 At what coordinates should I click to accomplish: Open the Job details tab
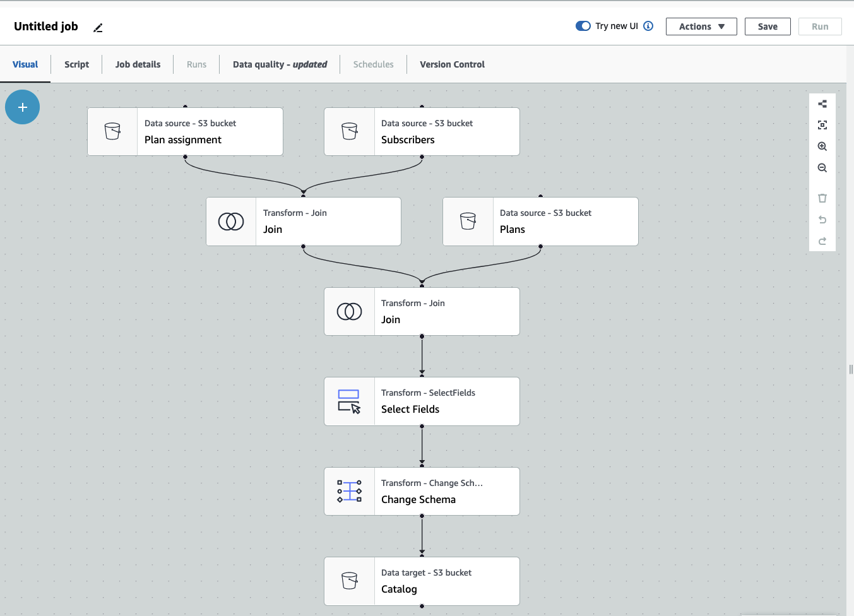click(138, 64)
